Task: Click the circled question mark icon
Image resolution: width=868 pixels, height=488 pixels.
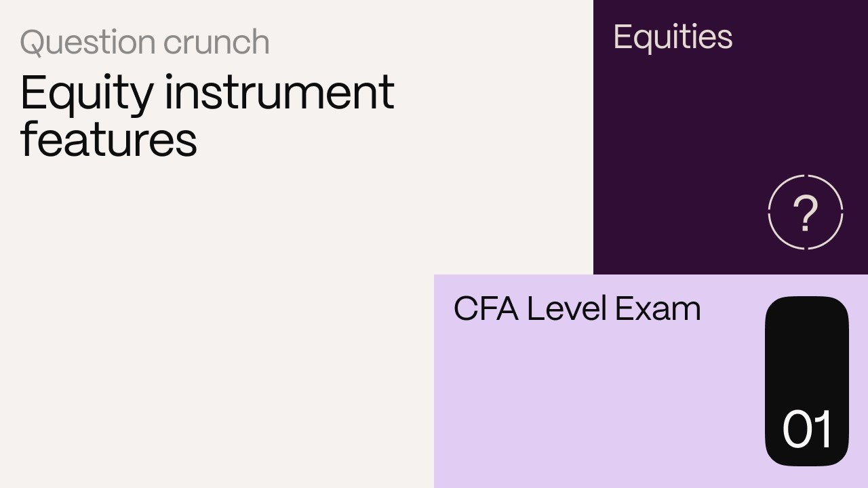Action: [806, 212]
